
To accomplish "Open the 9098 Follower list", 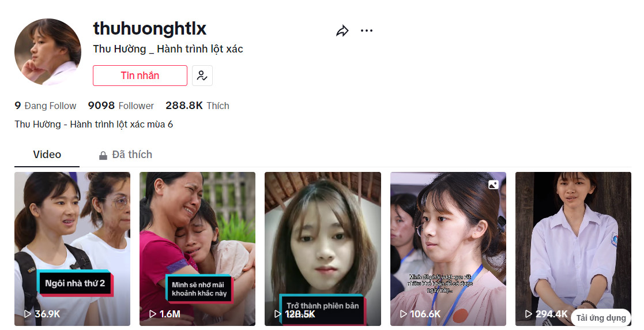I will click(120, 106).
